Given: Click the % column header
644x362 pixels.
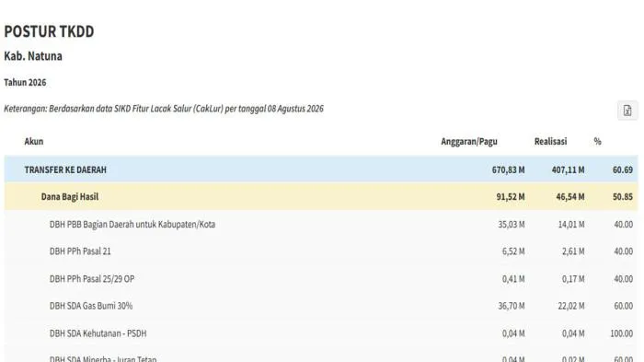Looking at the screenshot, I should tap(598, 142).
